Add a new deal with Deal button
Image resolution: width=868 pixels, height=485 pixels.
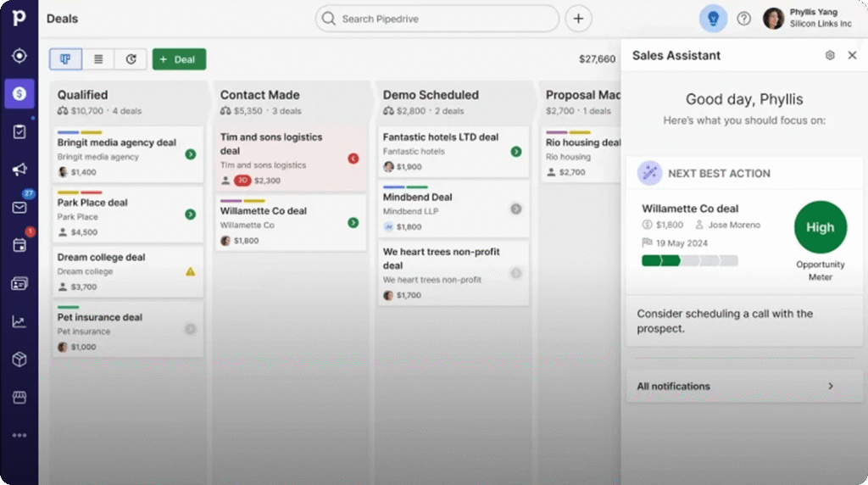pos(180,59)
